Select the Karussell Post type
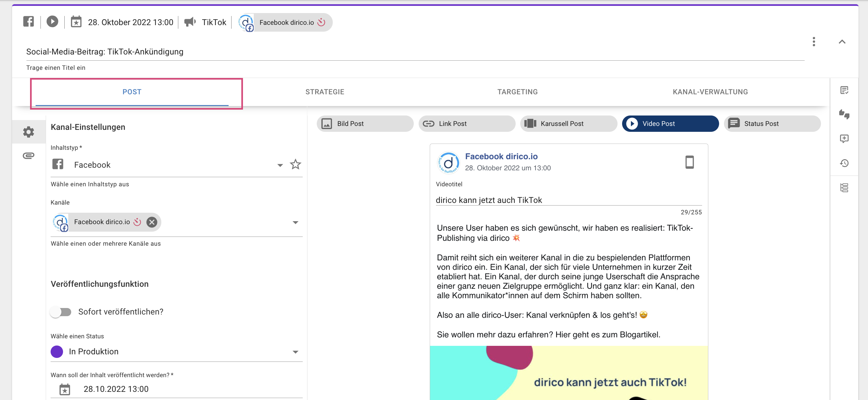This screenshot has height=400, width=868. click(569, 124)
